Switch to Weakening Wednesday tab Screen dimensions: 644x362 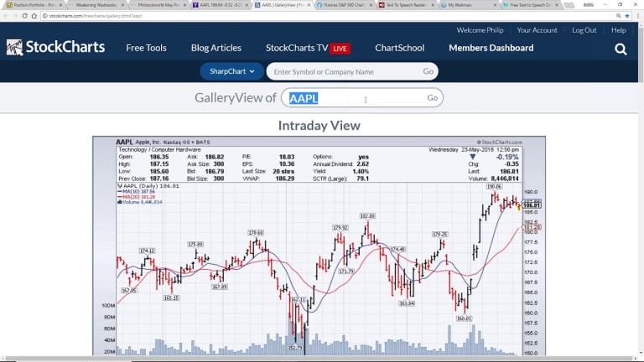pyautogui.click(x=96, y=5)
